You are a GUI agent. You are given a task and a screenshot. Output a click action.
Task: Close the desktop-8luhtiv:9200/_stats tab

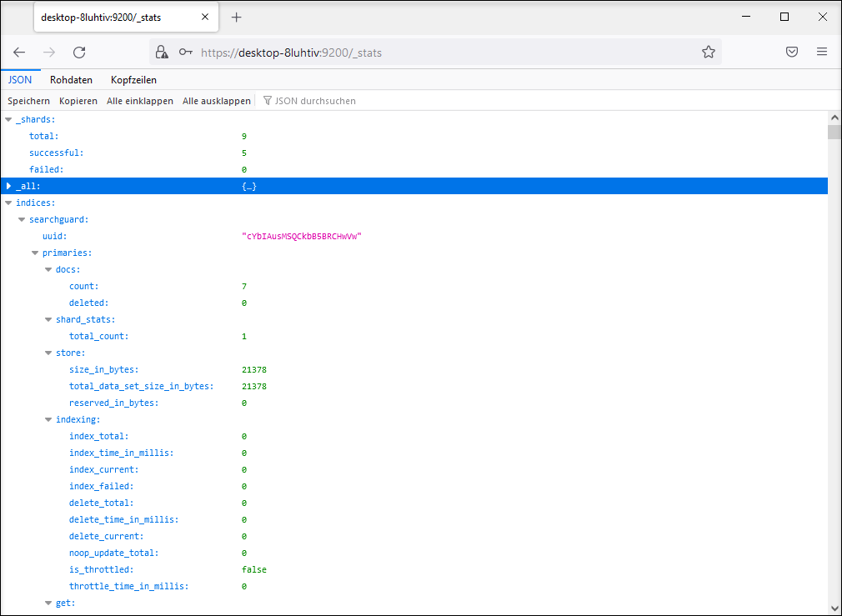tap(205, 18)
